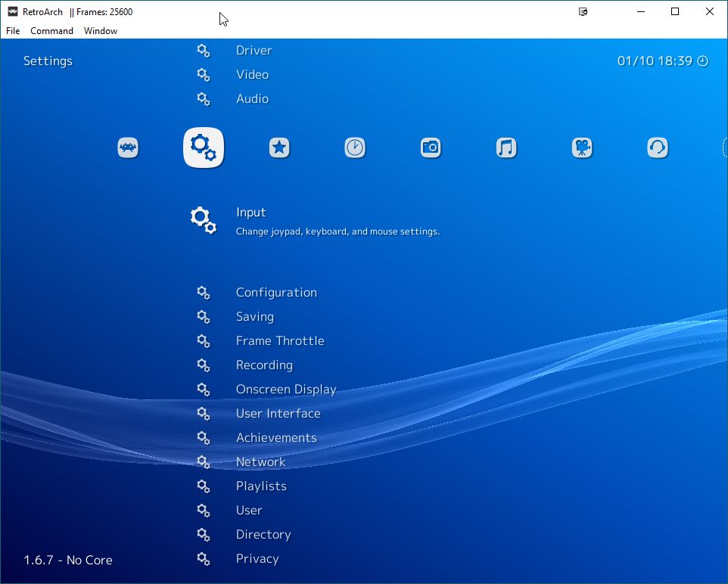Open Network settings
728x584 pixels.
point(260,461)
